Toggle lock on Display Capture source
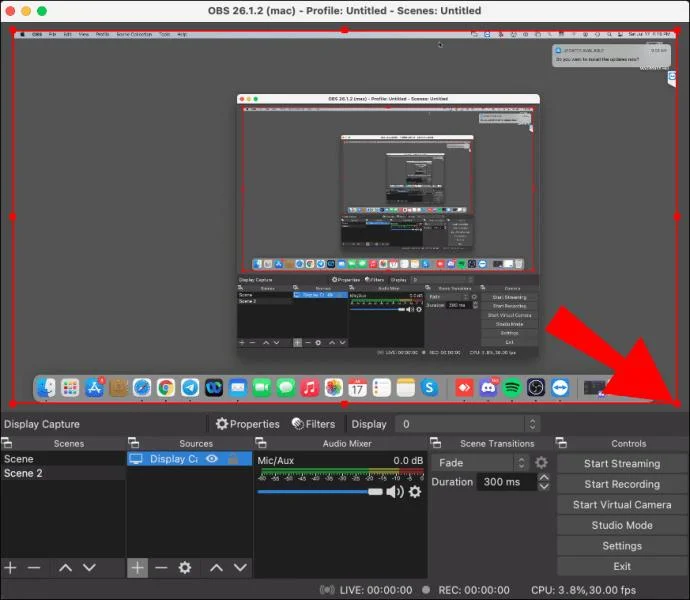This screenshot has height=600, width=690. click(234, 459)
